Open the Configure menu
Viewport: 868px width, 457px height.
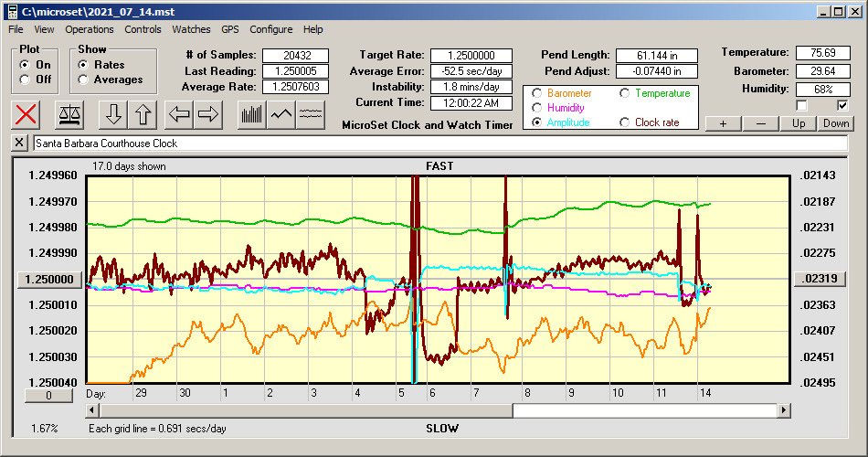point(270,29)
